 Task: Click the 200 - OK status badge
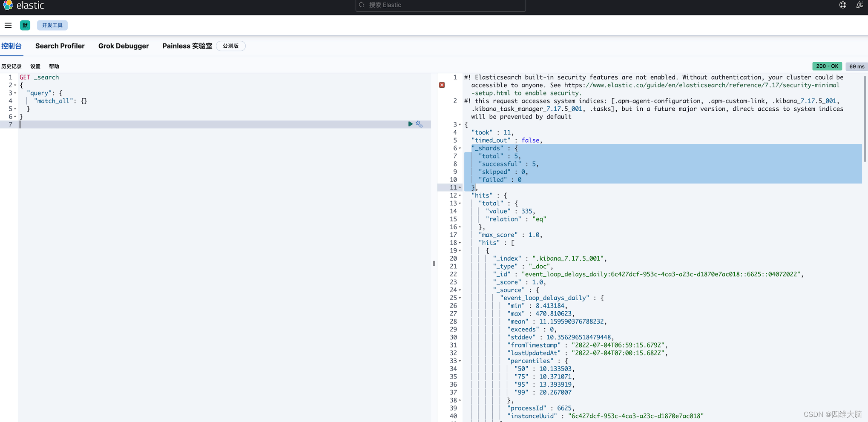(827, 66)
